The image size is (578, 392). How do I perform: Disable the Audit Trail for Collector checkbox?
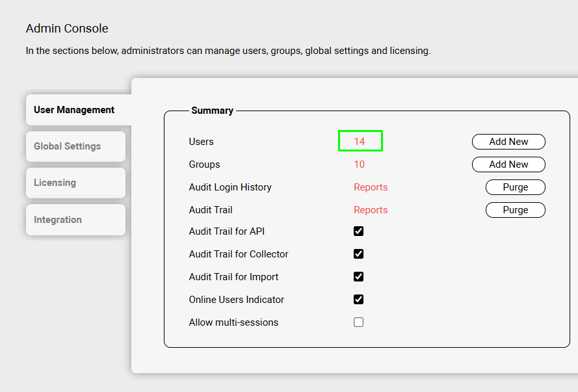[358, 254]
